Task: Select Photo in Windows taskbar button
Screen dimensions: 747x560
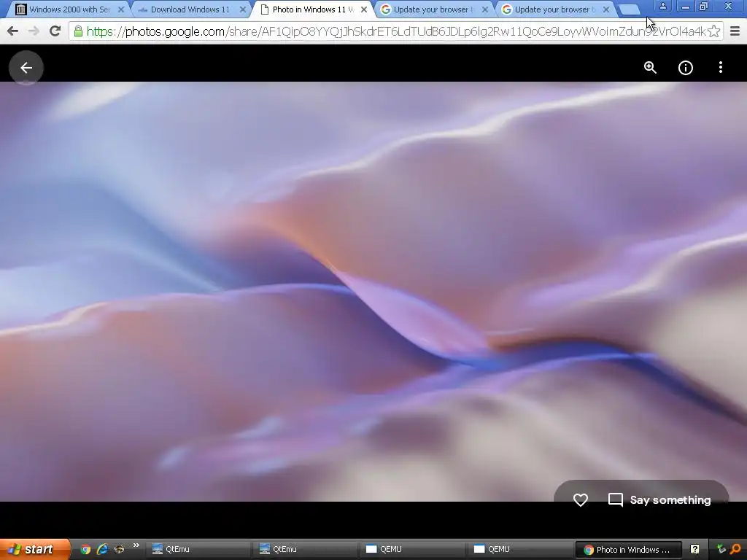Action: pos(628,550)
